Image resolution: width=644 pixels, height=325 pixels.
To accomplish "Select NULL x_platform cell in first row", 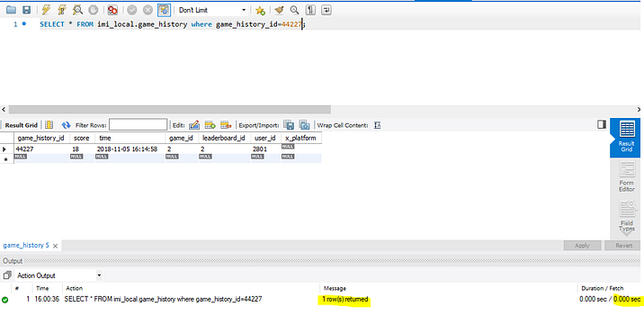I will [301, 149].
